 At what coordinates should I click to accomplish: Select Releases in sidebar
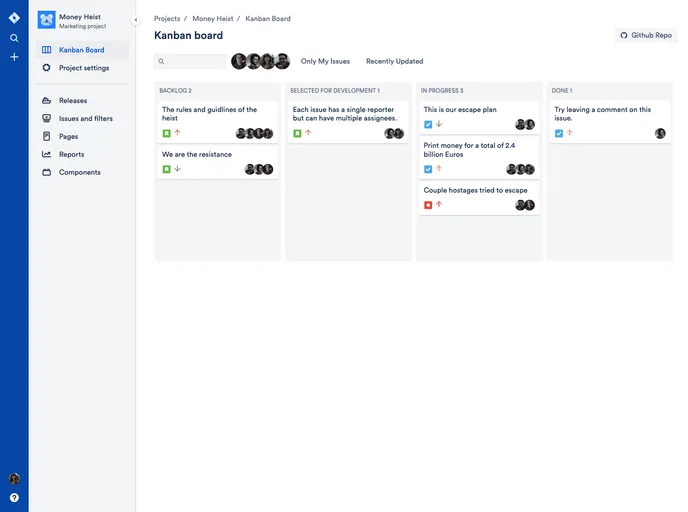tap(82, 100)
